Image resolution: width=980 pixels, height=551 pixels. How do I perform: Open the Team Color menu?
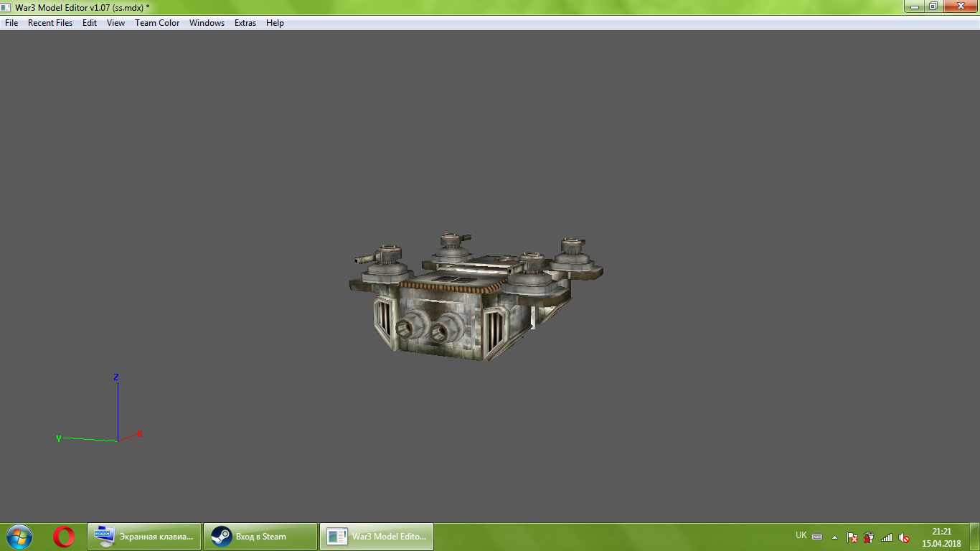tap(157, 23)
